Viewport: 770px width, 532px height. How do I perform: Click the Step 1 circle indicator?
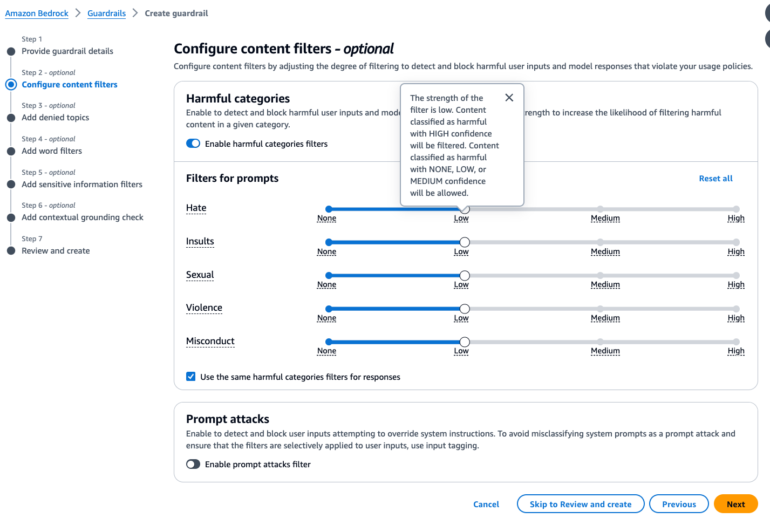(11, 51)
